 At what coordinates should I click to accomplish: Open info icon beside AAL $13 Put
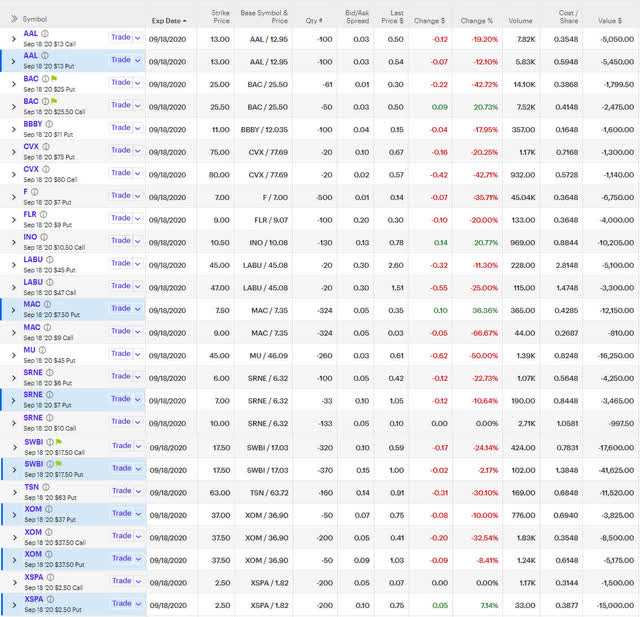pos(45,55)
